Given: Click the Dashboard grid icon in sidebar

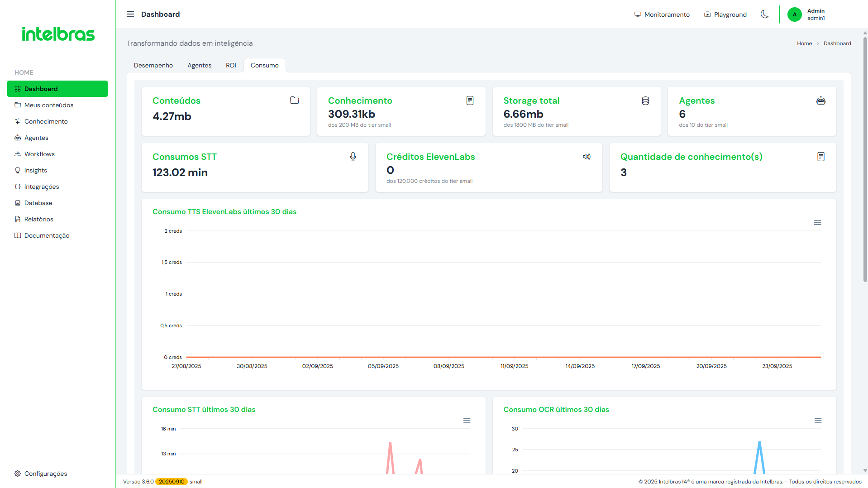Looking at the screenshot, I should coord(18,89).
